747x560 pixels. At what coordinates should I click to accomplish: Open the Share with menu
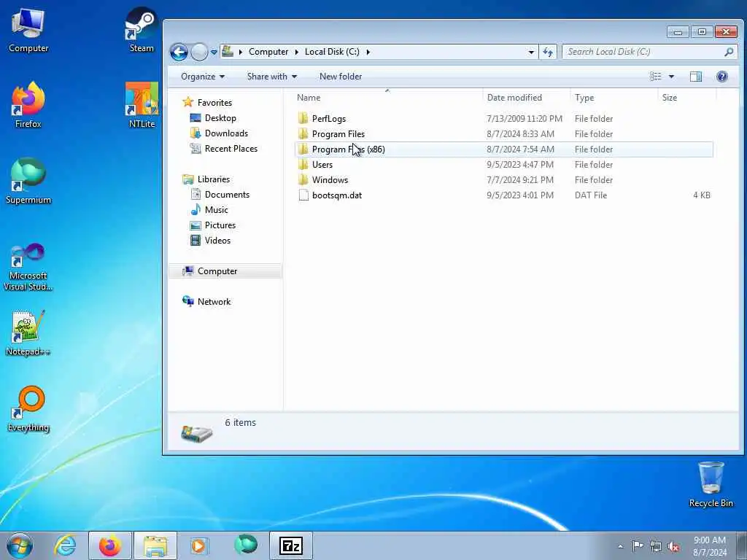[272, 77]
